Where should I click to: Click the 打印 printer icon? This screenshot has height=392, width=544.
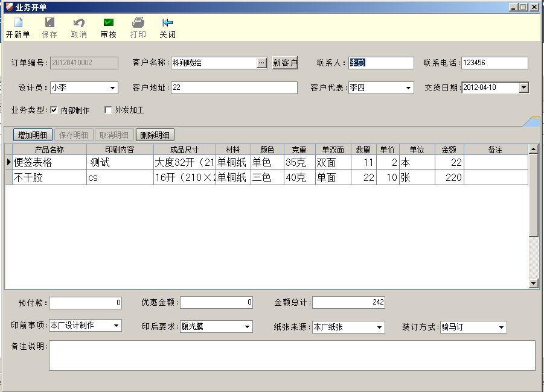138,23
